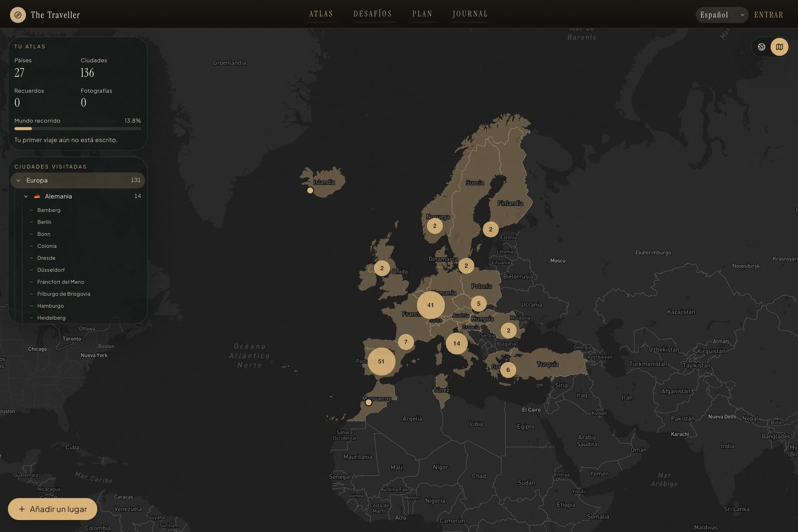Select Friburgo de Brisgovia in list
Viewport: 798px width, 532px height.
(x=63, y=294)
